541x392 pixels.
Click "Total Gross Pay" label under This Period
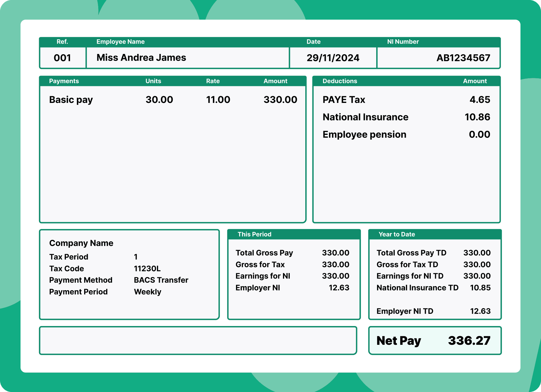click(x=264, y=253)
